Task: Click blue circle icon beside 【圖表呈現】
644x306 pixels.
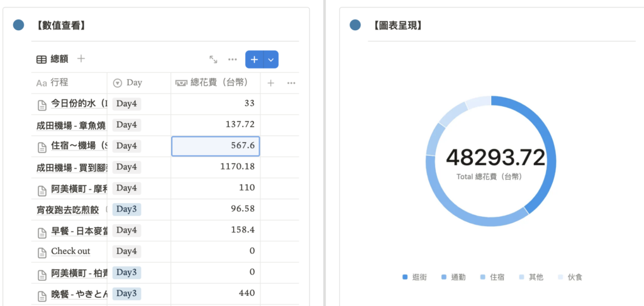Action: pyautogui.click(x=355, y=25)
